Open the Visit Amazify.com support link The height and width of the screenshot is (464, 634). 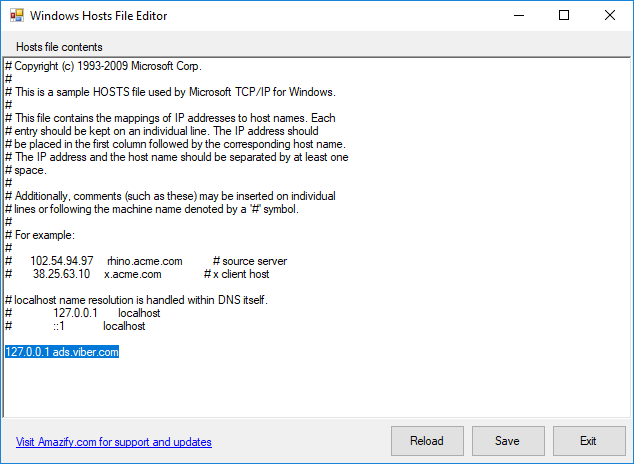pyautogui.click(x=114, y=442)
